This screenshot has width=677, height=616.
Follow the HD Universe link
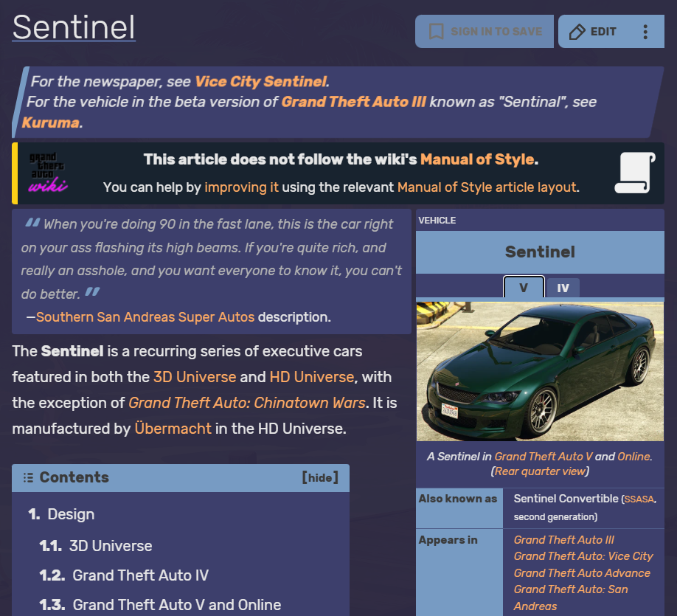point(312,377)
